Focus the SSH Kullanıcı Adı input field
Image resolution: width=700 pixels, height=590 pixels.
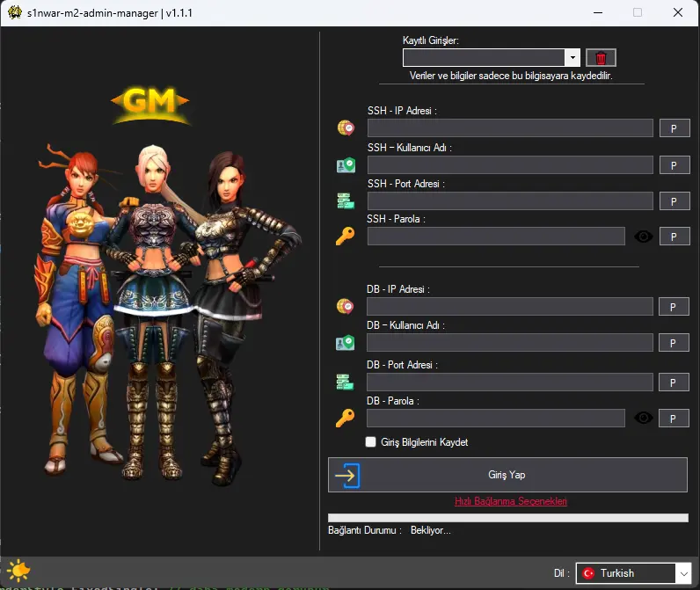(510, 164)
